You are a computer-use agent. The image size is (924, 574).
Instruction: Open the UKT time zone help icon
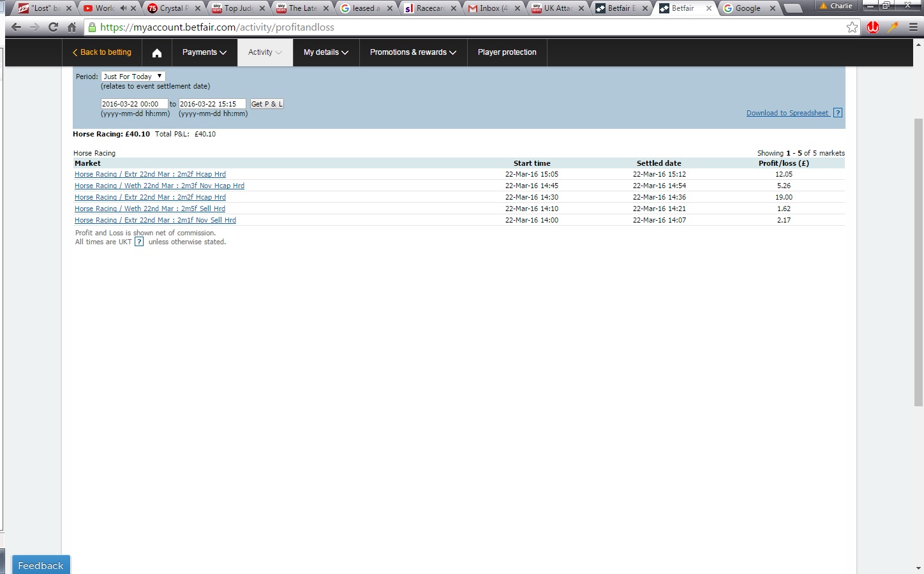139,242
